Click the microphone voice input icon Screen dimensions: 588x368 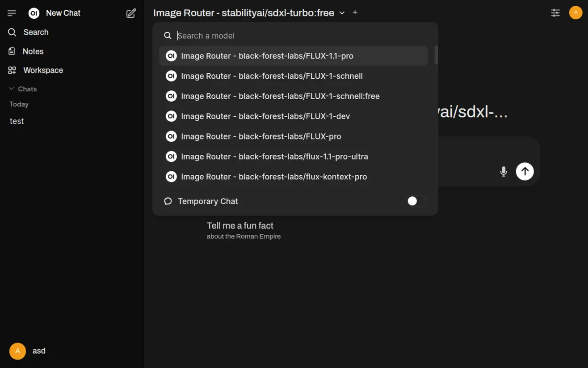(504, 171)
